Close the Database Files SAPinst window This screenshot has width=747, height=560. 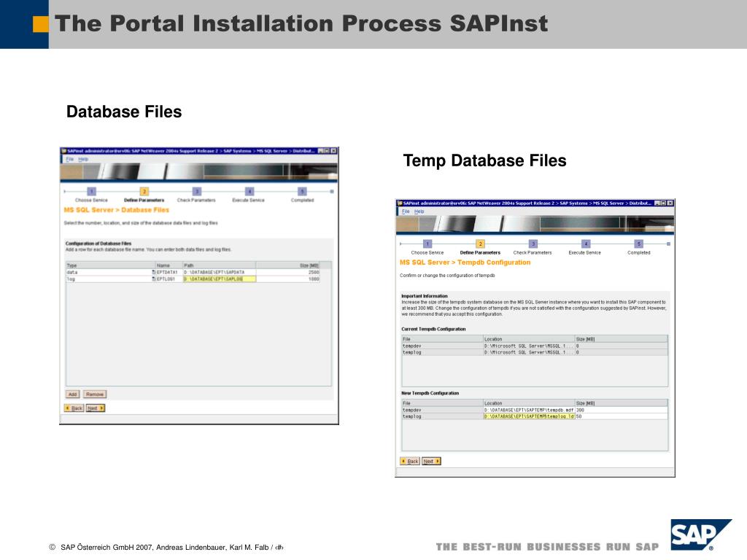point(334,150)
